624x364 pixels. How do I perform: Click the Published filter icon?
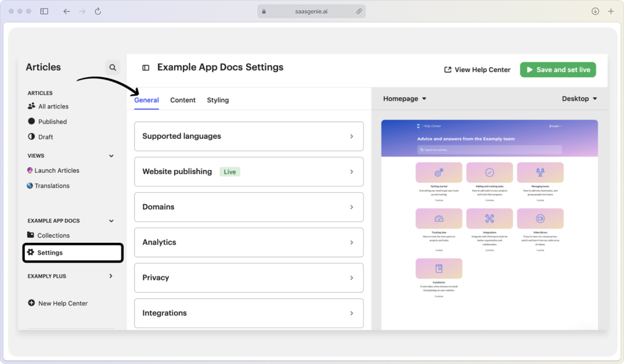pos(31,122)
